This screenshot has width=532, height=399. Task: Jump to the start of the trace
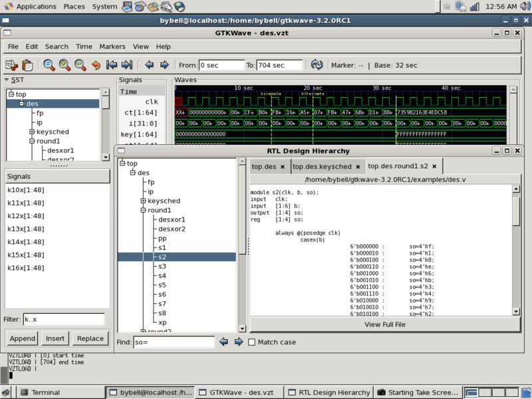pyautogui.click(x=112, y=65)
